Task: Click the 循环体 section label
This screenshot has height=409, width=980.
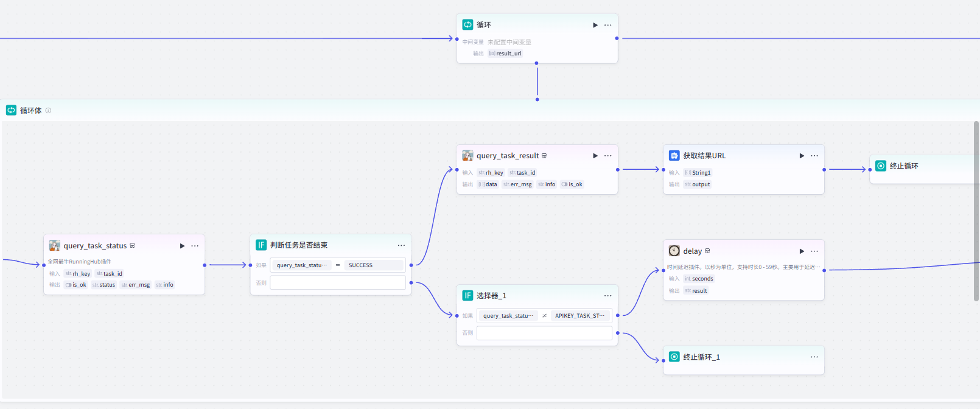Action: pyautogui.click(x=31, y=111)
